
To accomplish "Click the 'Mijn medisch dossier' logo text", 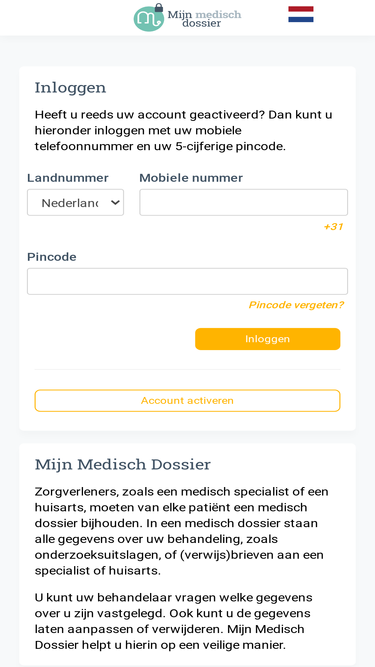I will (x=204, y=19).
